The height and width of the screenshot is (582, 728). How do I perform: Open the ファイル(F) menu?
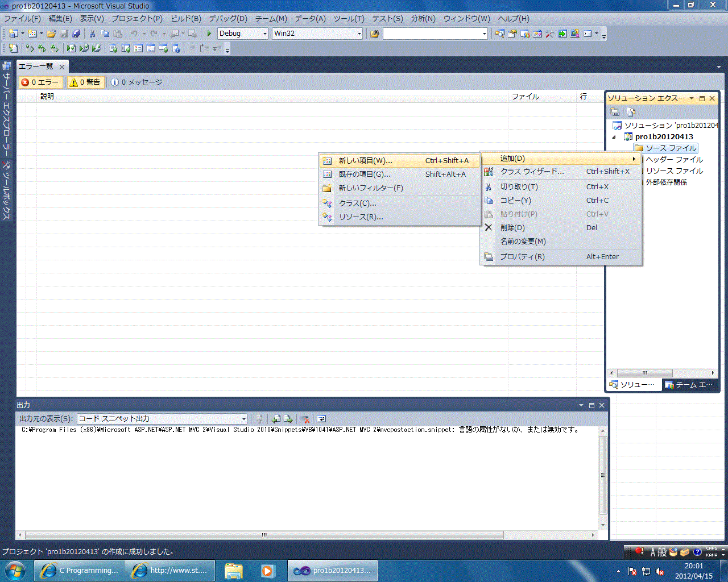click(x=22, y=19)
